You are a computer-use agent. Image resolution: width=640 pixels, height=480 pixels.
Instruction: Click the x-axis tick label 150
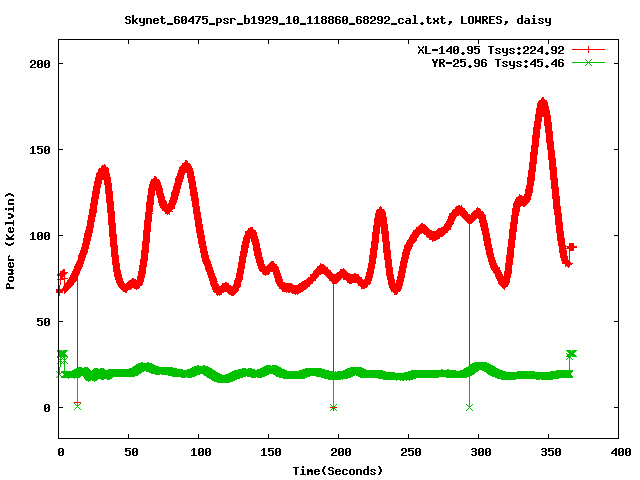[x=271, y=452]
